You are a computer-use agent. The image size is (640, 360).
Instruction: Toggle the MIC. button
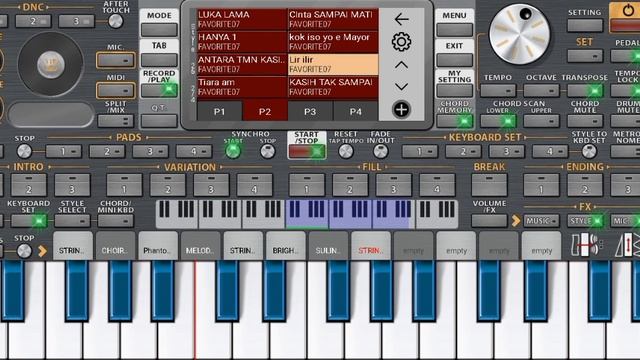116,60
